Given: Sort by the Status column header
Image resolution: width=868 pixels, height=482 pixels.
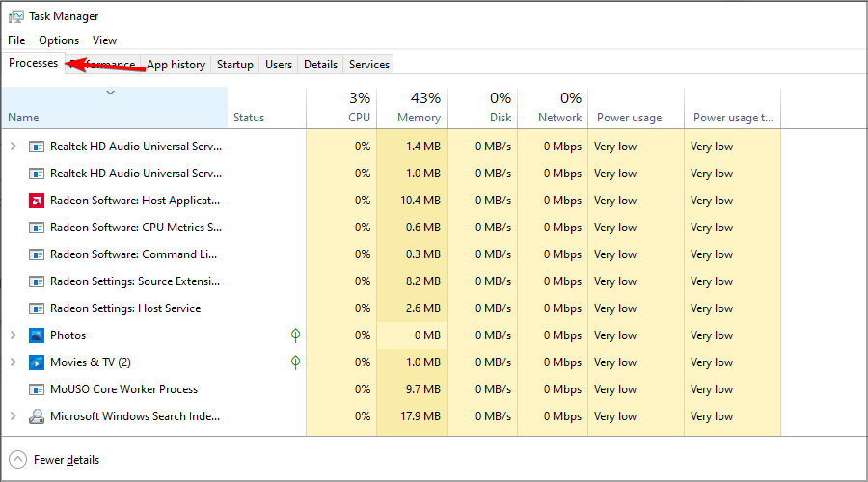Looking at the screenshot, I should click(267, 108).
